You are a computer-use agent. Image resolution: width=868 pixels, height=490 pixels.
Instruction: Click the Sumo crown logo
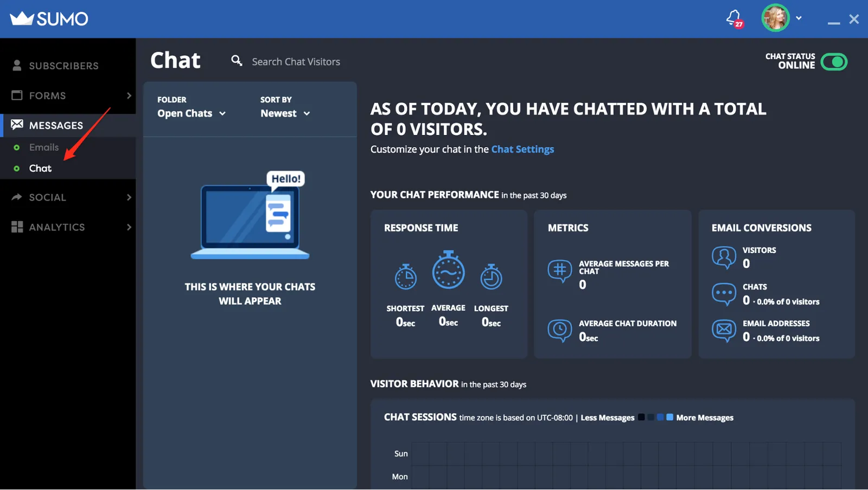(x=22, y=18)
